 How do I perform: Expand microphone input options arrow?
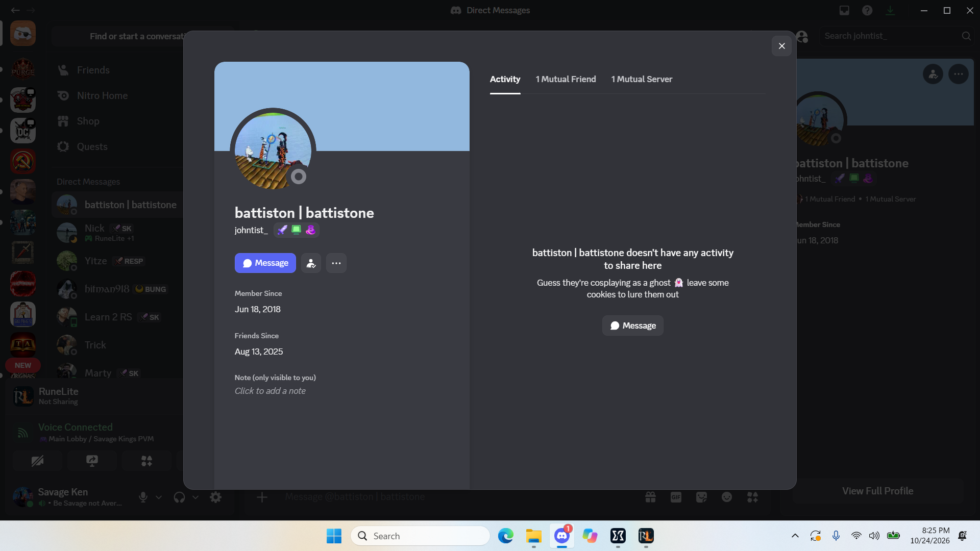[x=159, y=497]
